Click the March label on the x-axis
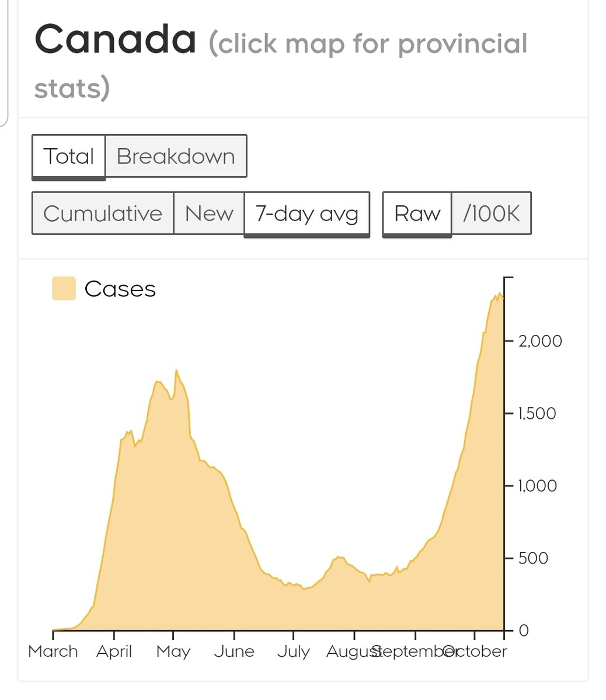 point(53,651)
